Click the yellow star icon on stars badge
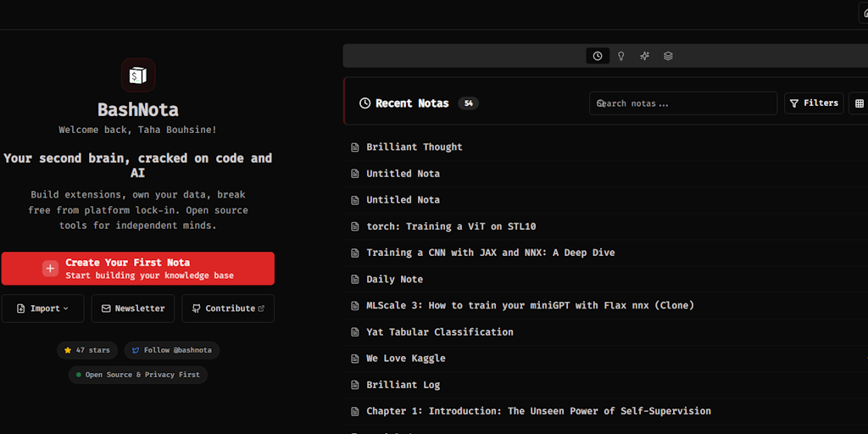868x434 pixels. [68, 350]
